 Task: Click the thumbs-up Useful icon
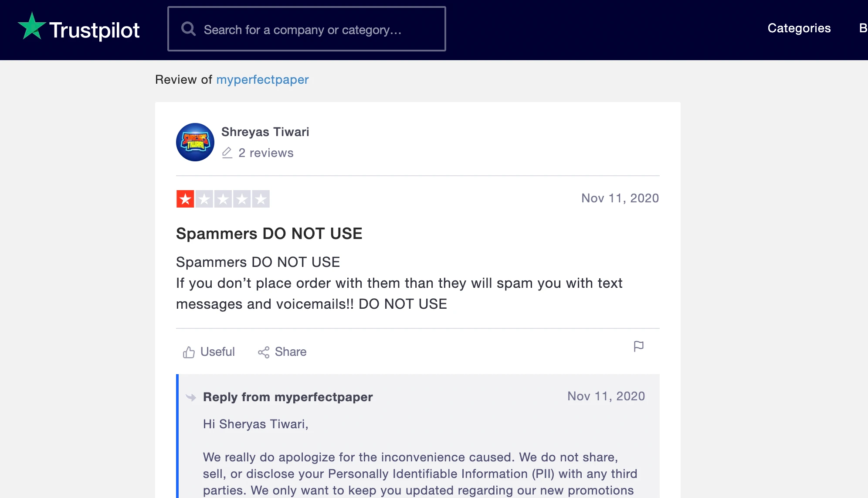tap(189, 352)
